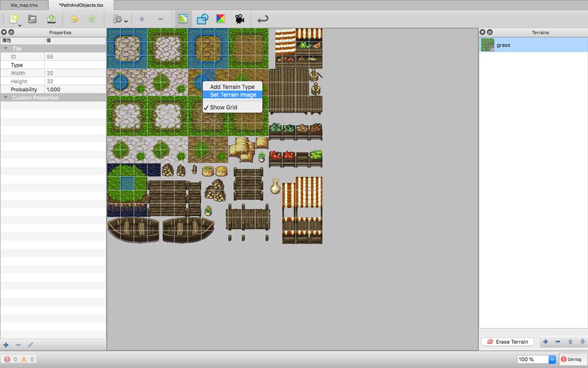Collapse the Custom Properties group
Screen dimensions: 588x368
pos(6,98)
